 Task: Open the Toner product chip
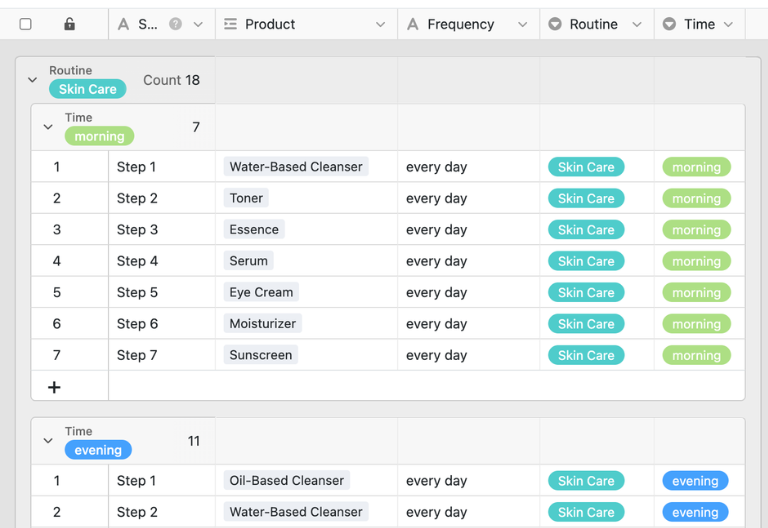click(246, 198)
